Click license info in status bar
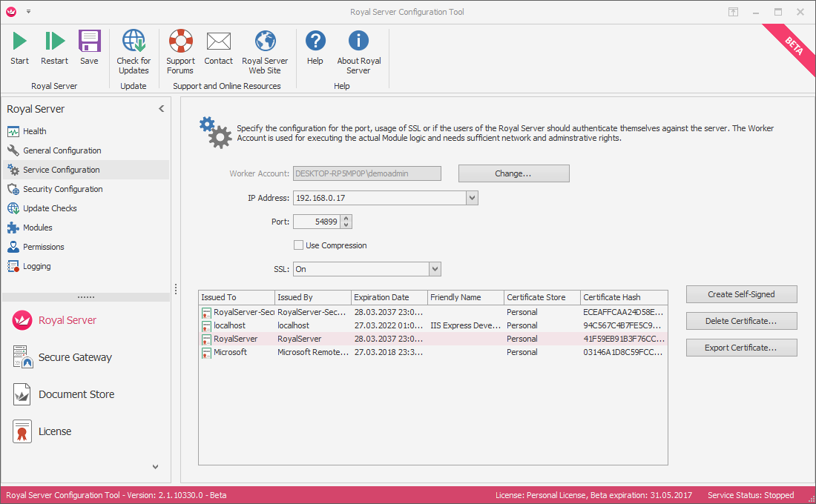The height and width of the screenshot is (504, 816). (x=593, y=495)
